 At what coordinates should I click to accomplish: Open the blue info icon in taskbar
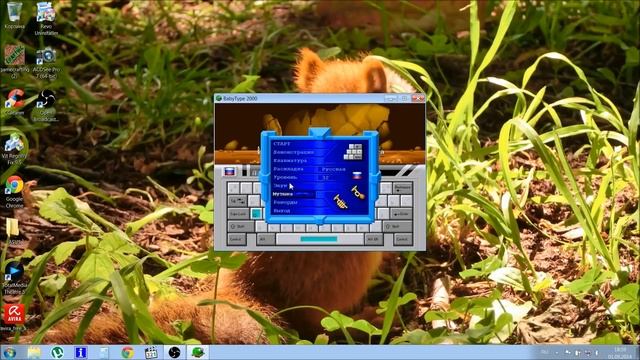pos(80,353)
